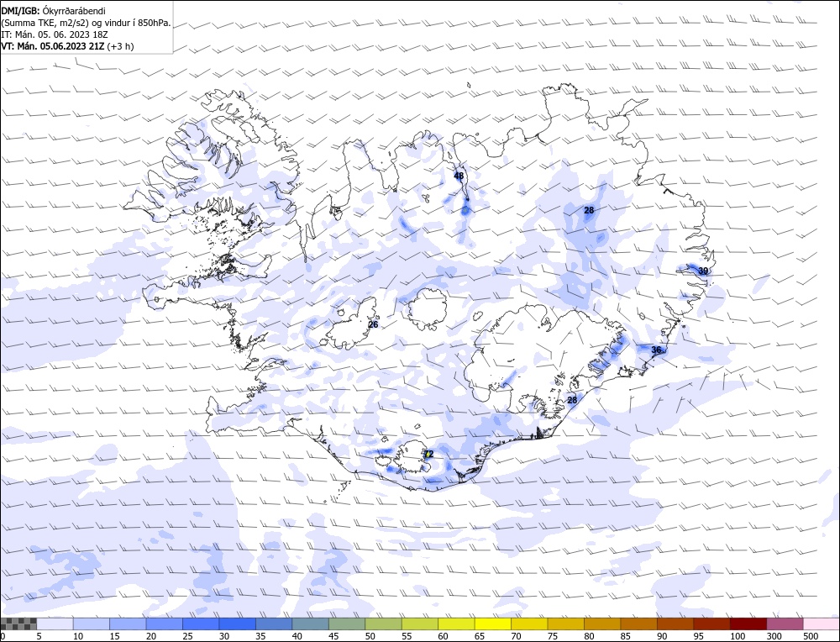Click the Summa TKE og vindur line
The image size is (840, 642).
86,23
